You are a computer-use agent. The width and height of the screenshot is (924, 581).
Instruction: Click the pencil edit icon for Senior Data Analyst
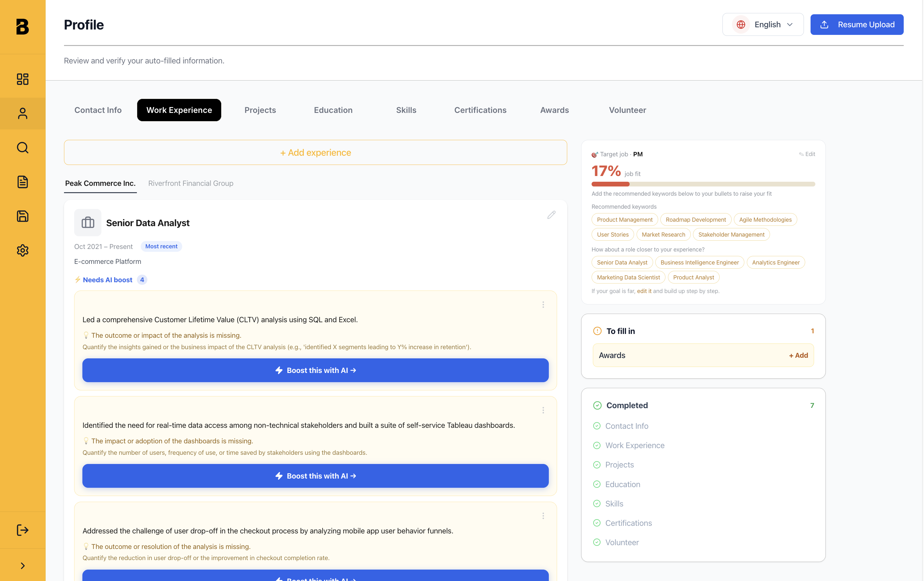(551, 215)
